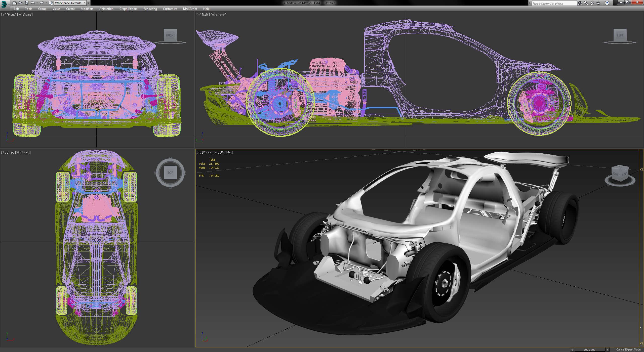Screen dimensions: 644x352
Task: Undo the last action via the Undo icon
Action: 33,3
